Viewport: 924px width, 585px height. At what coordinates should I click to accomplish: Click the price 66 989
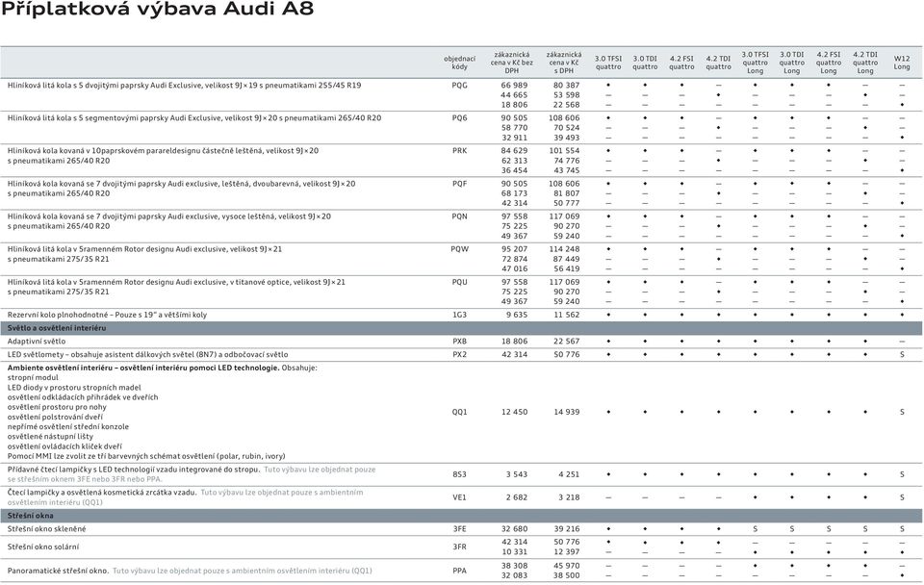point(514,86)
